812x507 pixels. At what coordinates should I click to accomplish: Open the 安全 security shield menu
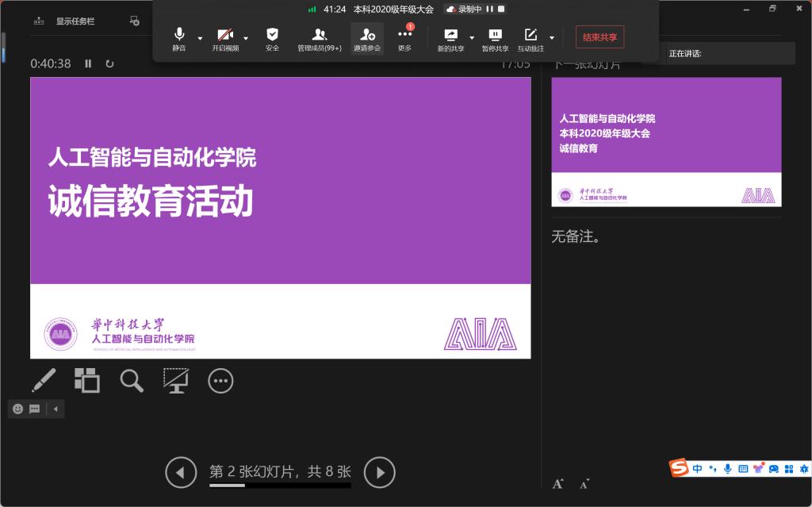coord(272,38)
